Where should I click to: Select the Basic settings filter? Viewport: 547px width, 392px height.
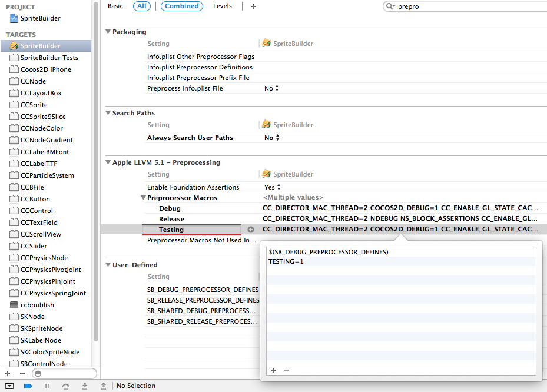coord(115,6)
